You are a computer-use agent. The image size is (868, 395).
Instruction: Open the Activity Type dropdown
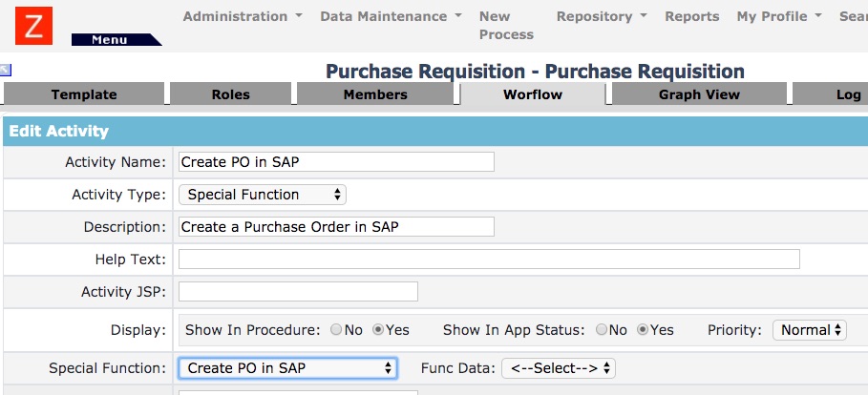point(263,195)
